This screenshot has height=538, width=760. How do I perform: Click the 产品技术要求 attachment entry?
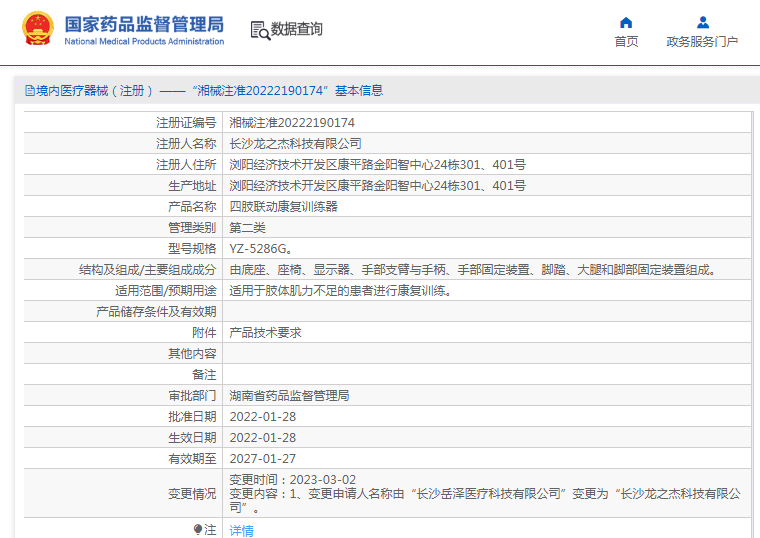[x=265, y=332]
